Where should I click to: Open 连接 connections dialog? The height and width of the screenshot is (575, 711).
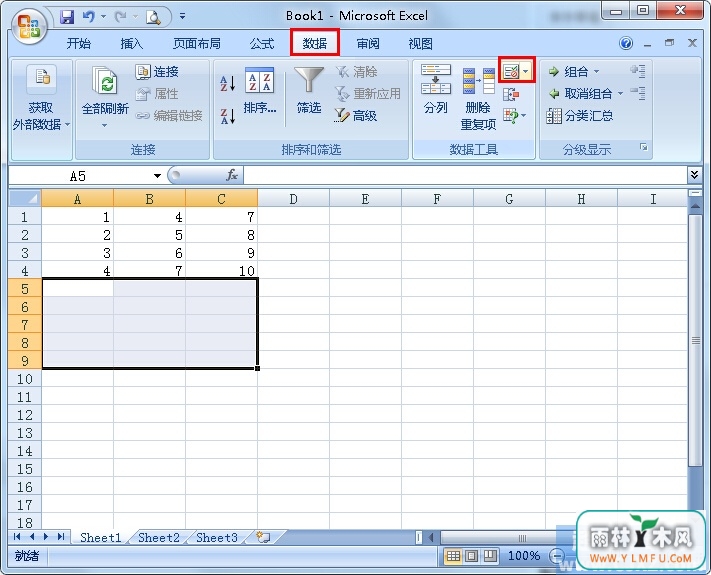click(157, 72)
